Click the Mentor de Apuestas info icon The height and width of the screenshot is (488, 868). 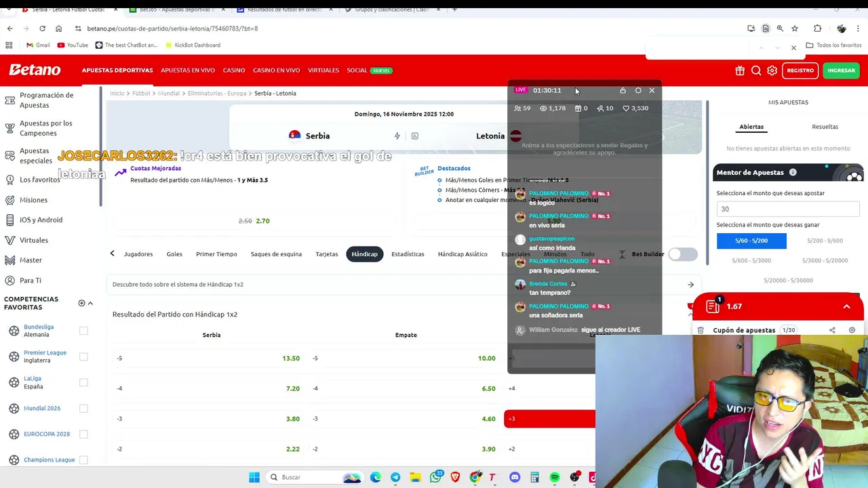[793, 172]
